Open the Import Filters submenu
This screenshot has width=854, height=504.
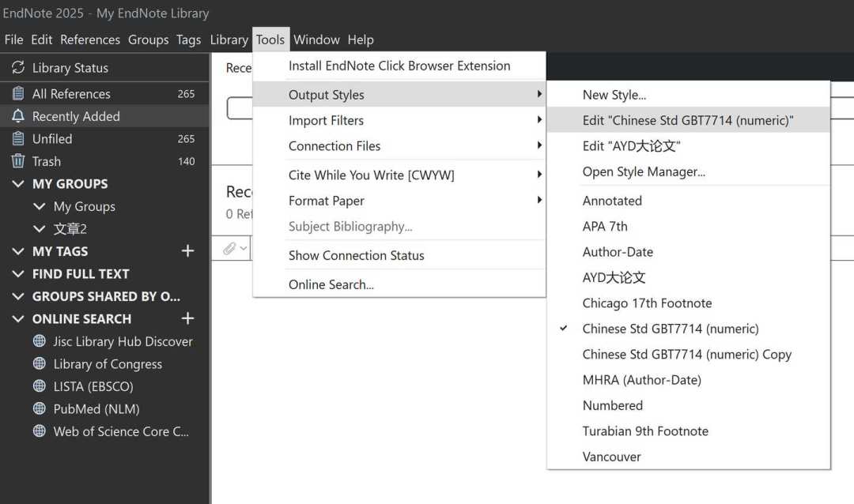click(x=399, y=120)
